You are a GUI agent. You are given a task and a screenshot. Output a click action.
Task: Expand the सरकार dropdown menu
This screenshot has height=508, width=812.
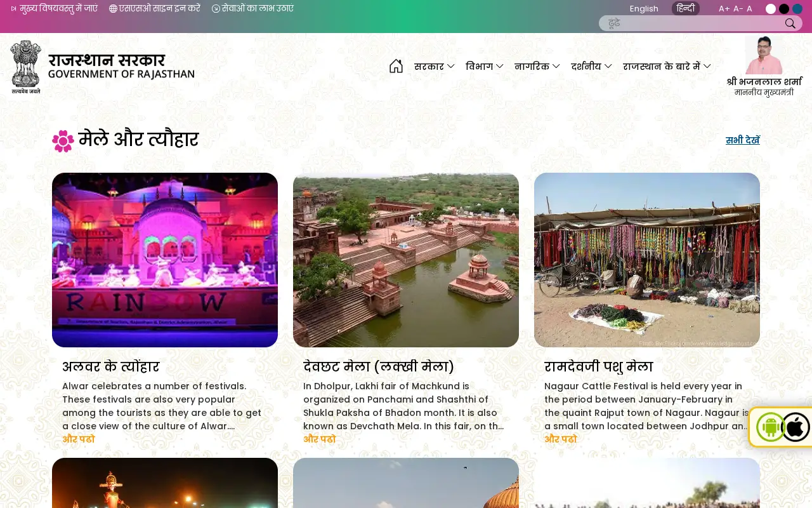pos(435,66)
